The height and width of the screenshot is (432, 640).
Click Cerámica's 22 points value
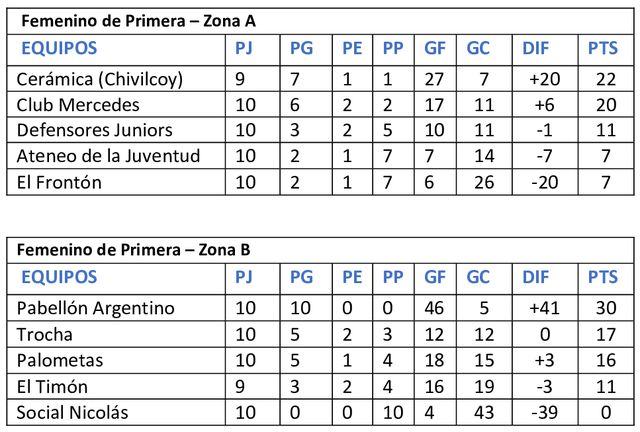coord(603,79)
